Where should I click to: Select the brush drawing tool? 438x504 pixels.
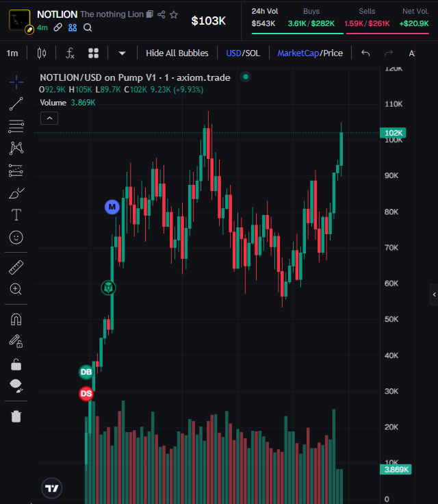click(16, 193)
